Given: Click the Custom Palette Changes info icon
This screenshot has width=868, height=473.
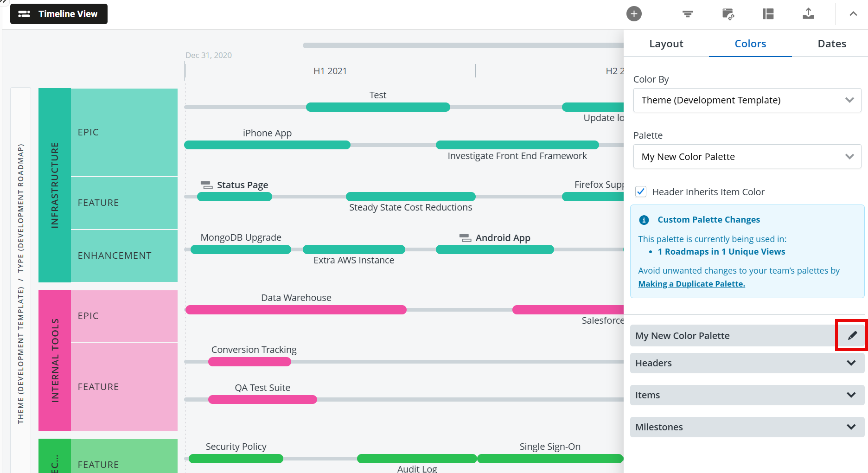Looking at the screenshot, I should [644, 220].
